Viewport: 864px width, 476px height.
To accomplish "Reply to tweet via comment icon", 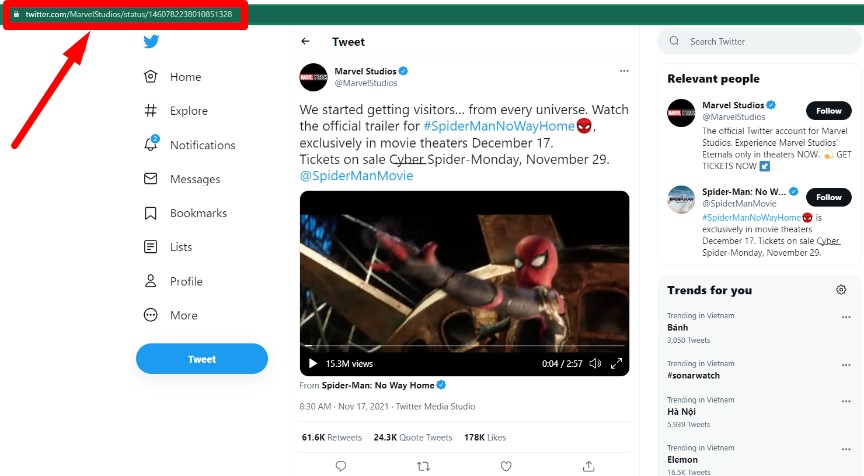I will (x=341, y=466).
